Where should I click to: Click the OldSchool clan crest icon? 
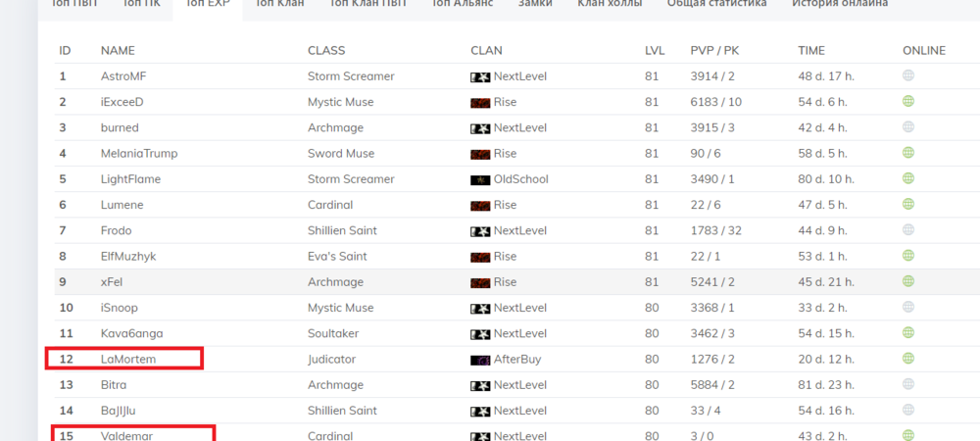pyautogui.click(x=480, y=179)
